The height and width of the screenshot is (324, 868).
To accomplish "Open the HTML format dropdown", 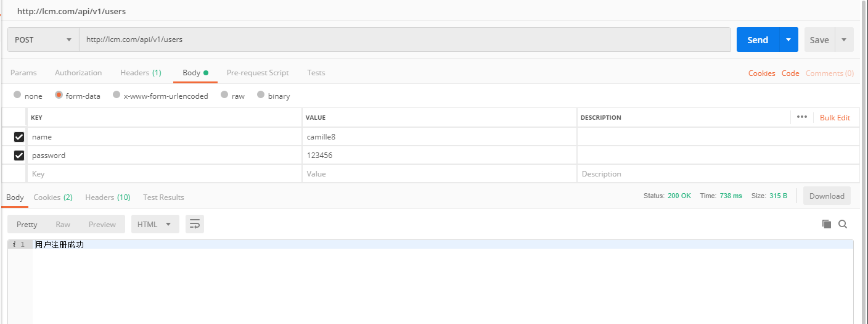I will click(x=155, y=224).
